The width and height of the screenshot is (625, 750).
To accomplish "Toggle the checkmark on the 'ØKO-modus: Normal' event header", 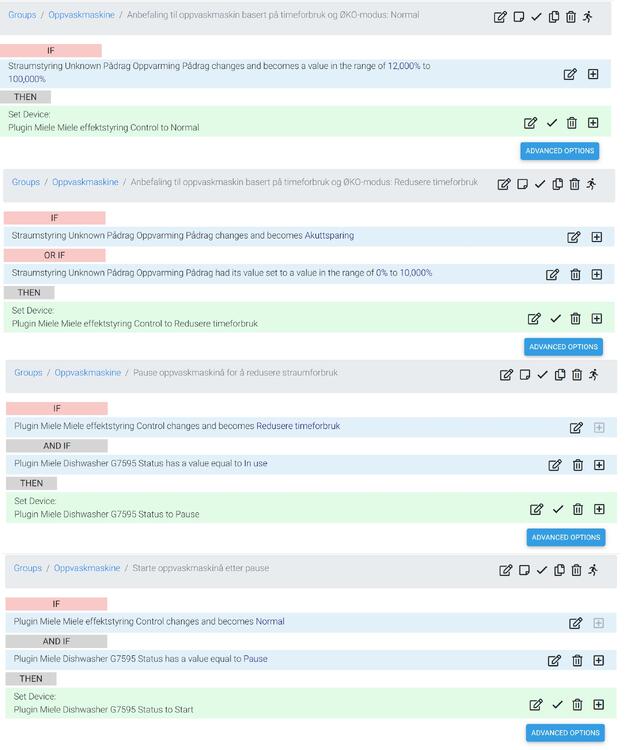I will [537, 17].
